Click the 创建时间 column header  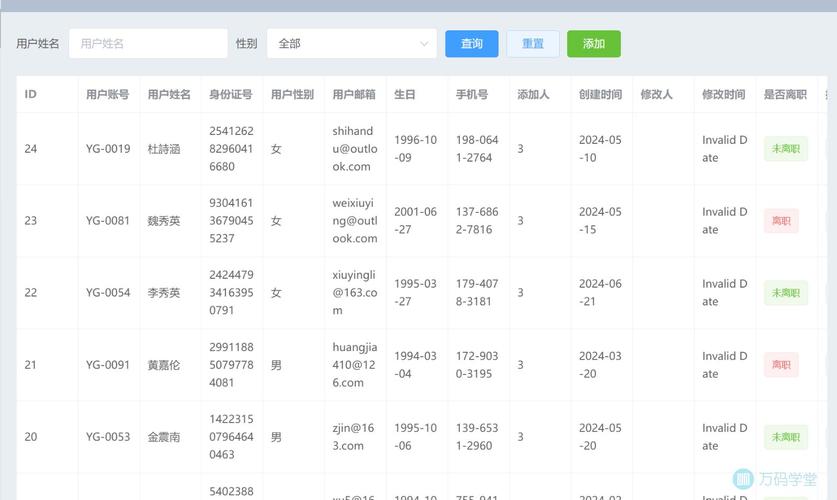pyautogui.click(x=601, y=94)
